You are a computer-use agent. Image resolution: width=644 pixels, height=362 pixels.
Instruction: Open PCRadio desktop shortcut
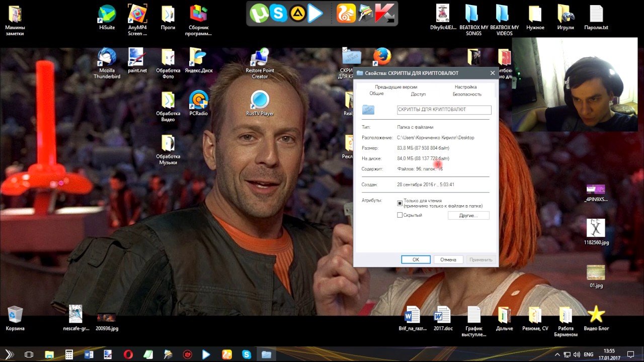pos(198,103)
